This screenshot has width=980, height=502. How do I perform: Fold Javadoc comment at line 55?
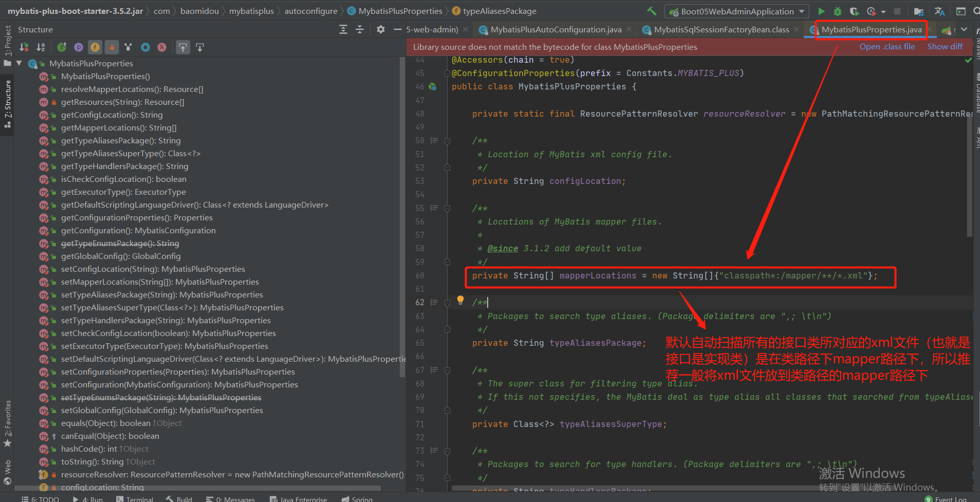coord(447,209)
